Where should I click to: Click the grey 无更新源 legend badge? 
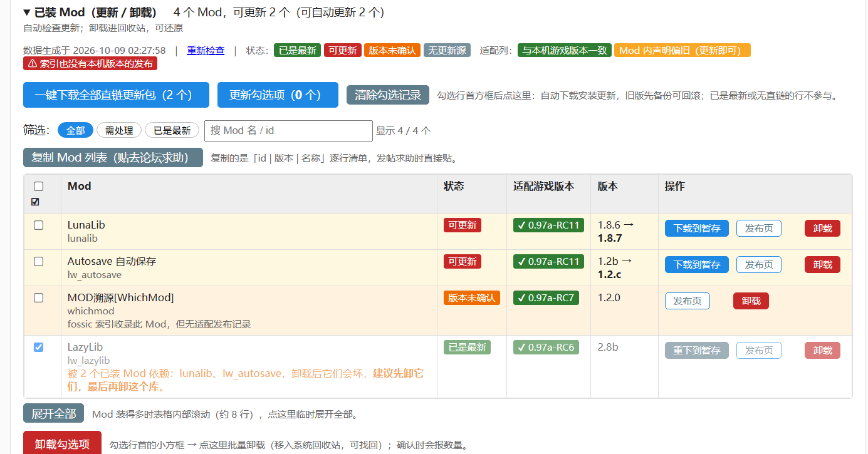447,51
